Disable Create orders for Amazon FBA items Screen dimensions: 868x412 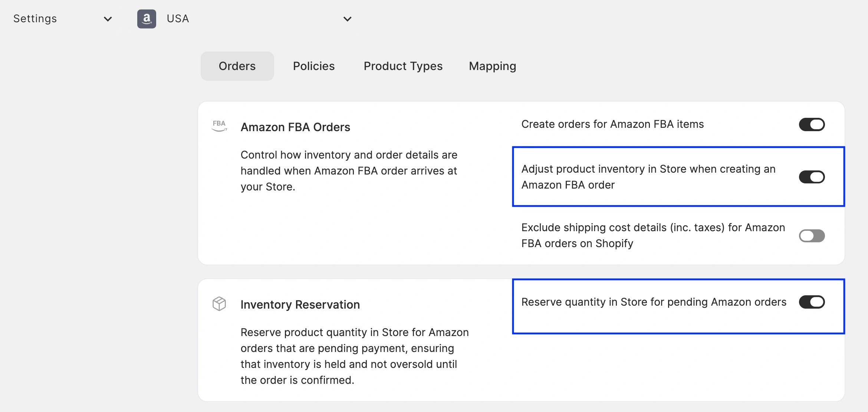click(812, 124)
